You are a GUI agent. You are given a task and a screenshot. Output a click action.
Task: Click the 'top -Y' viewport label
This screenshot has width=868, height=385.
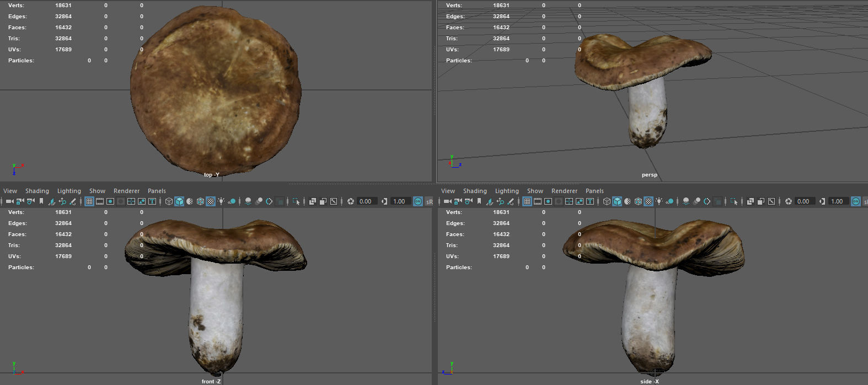point(212,175)
